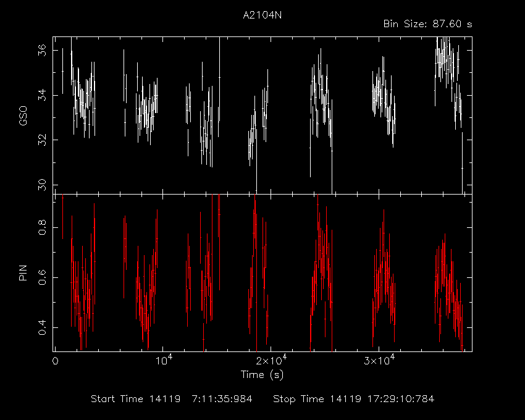Click the x-axis tick label 2×10^4
Viewport: 525px width, 420px height.
(x=271, y=360)
